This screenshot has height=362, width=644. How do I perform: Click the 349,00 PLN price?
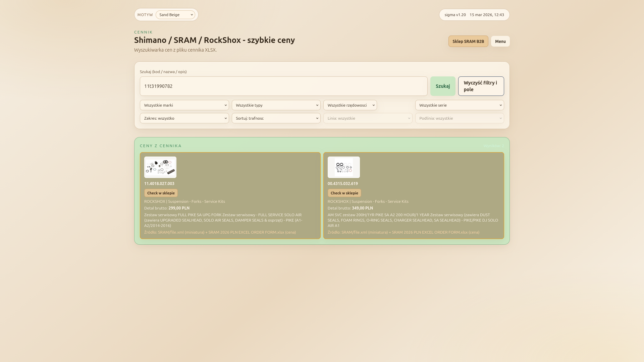[x=362, y=208]
